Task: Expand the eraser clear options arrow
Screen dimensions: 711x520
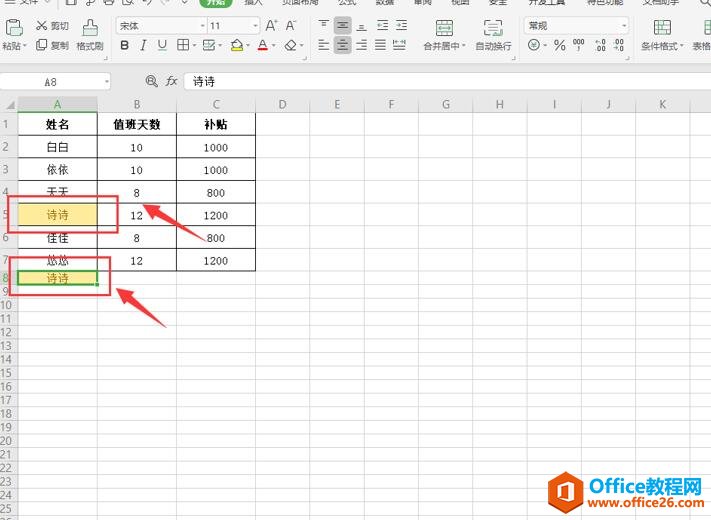Action: point(302,45)
